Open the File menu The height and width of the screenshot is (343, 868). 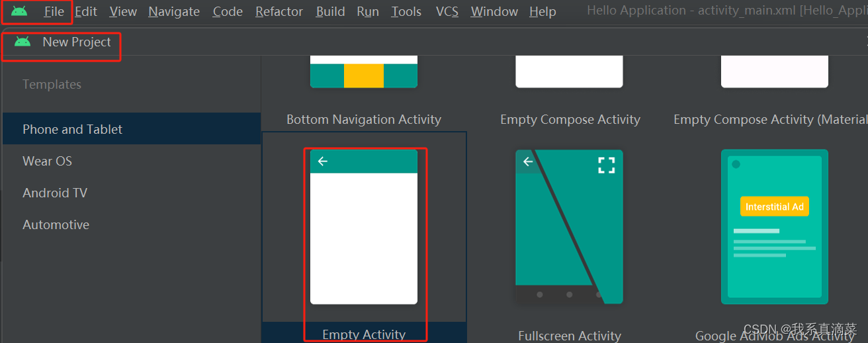(x=54, y=12)
